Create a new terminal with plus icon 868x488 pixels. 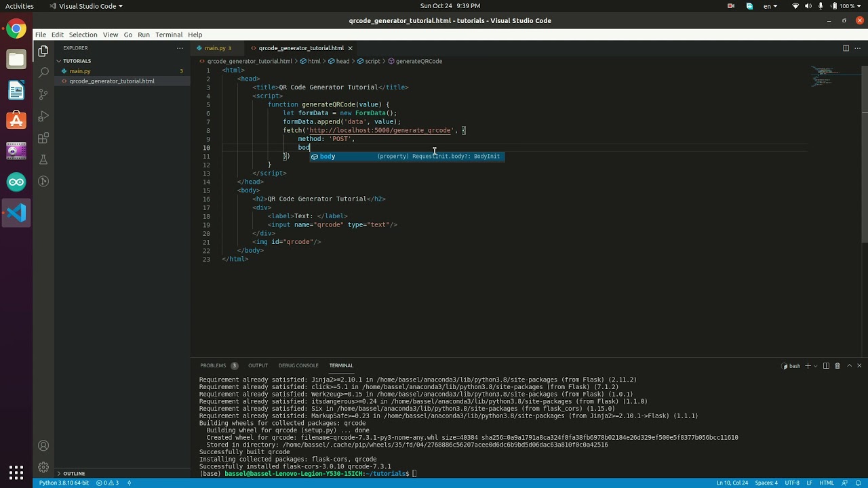point(807,365)
